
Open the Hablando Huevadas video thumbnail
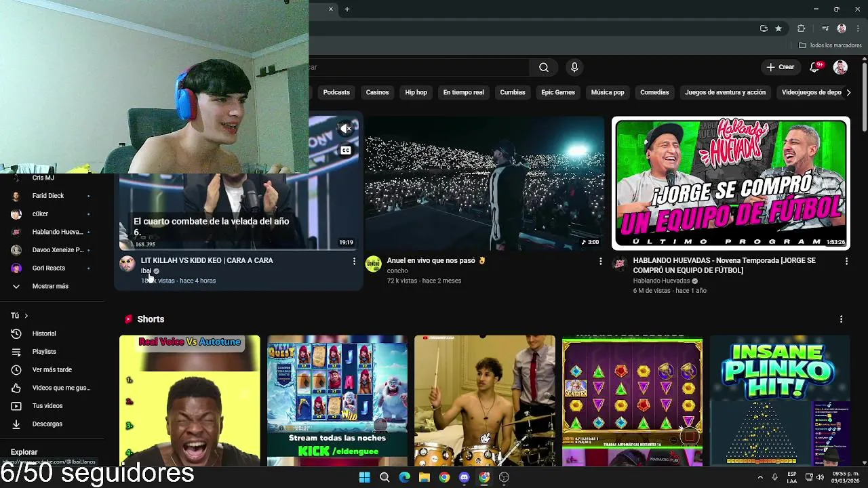pyautogui.click(x=730, y=183)
